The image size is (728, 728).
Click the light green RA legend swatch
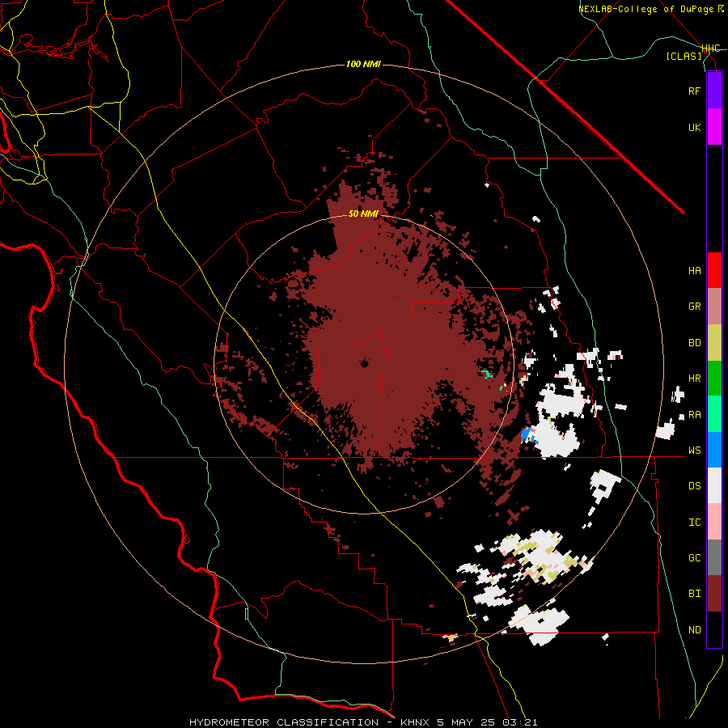(x=714, y=414)
